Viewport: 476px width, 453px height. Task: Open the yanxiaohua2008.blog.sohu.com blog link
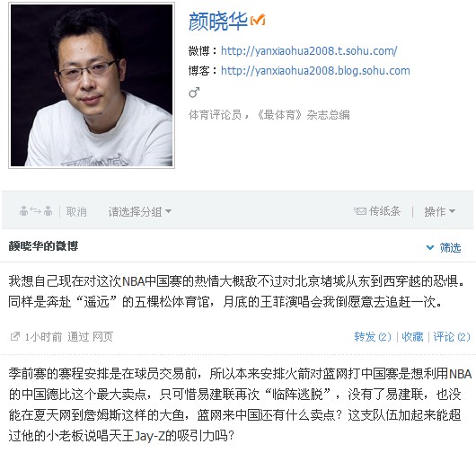pos(315,71)
